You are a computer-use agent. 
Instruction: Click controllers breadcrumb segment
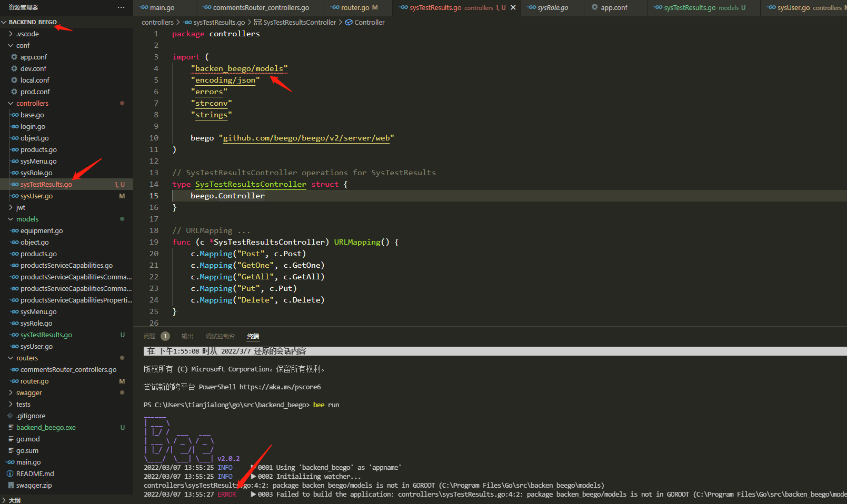[x=157, y=22]
